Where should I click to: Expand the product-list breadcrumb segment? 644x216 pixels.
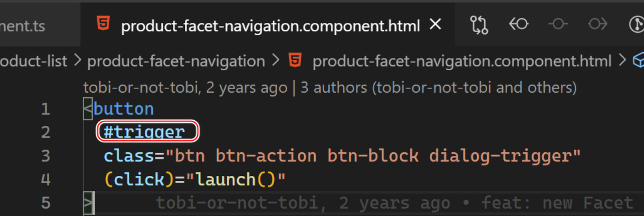pyautogui.click(x=34, y=62)
